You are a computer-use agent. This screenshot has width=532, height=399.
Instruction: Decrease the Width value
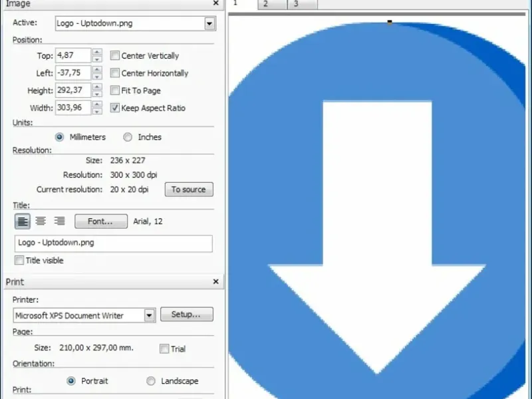[97, 111]
